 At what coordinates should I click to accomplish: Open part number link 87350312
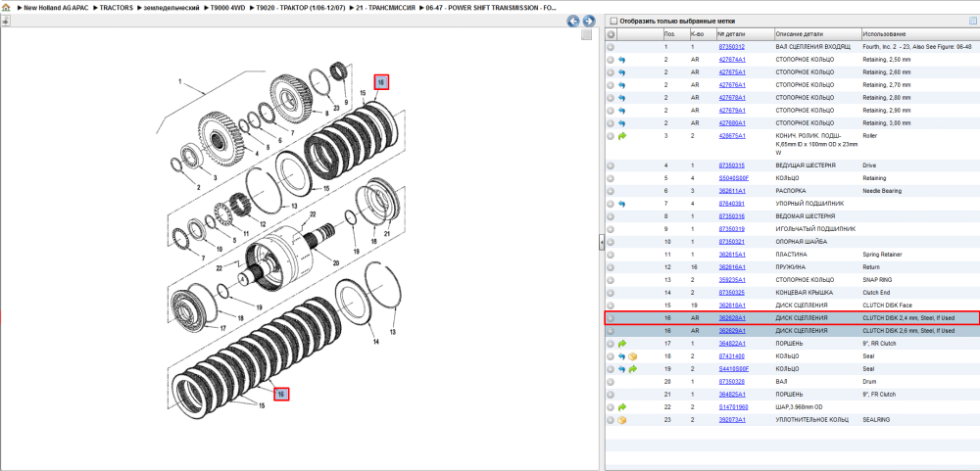(731, 47)
